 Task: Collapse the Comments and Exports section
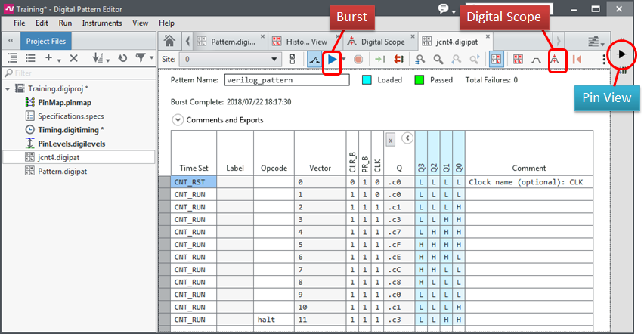pyautogui.click(x=178, y=120)
